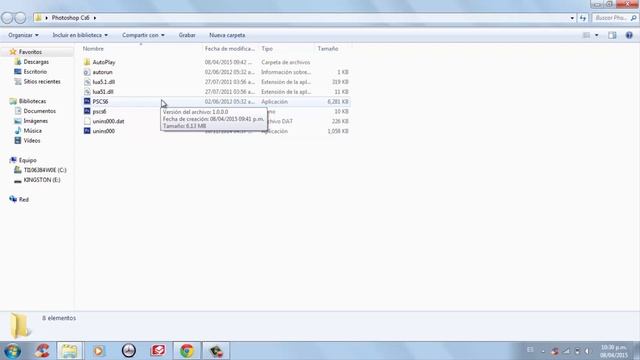Click the network signal tray icon
The height and width of the screenshot is (360, 640).
pyautogui.click(x=566, y=351)
